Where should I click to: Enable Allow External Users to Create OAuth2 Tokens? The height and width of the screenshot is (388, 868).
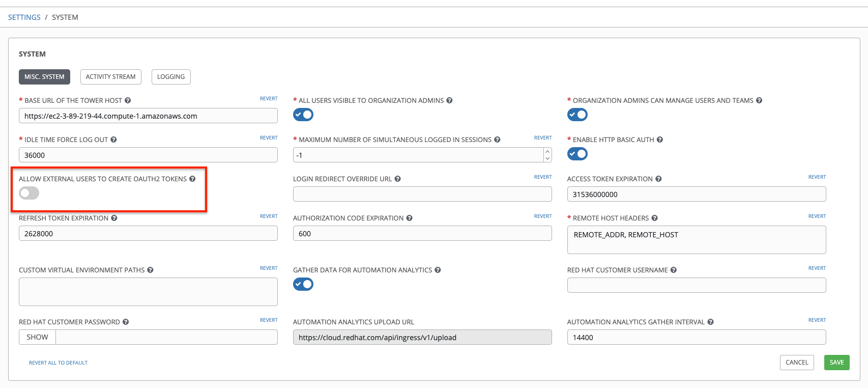tap(29, 193)
